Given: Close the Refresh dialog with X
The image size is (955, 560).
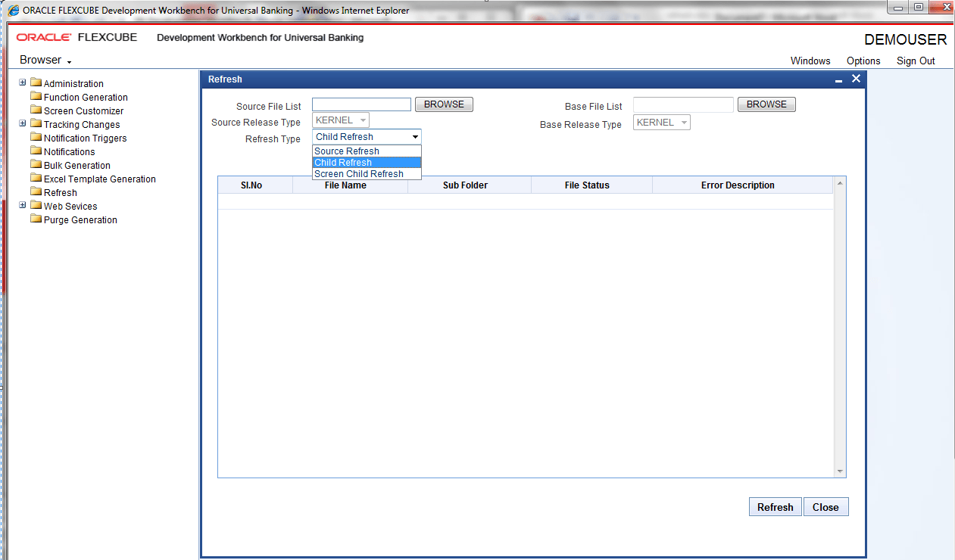Looking at the screenshot, I should point(856,79).
